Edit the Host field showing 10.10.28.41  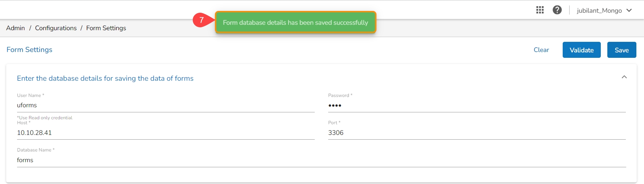click(166, 133)
